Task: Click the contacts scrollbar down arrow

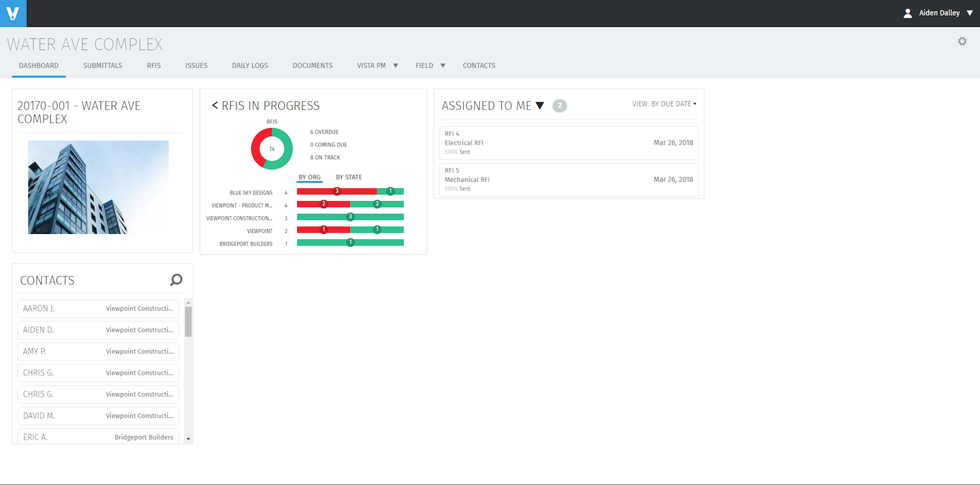Action: click(189, 439)
